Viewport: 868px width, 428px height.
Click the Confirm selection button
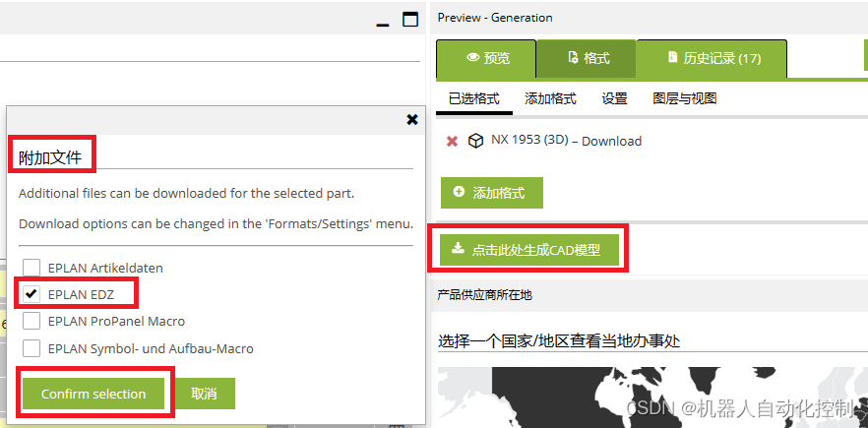point(93,394)
